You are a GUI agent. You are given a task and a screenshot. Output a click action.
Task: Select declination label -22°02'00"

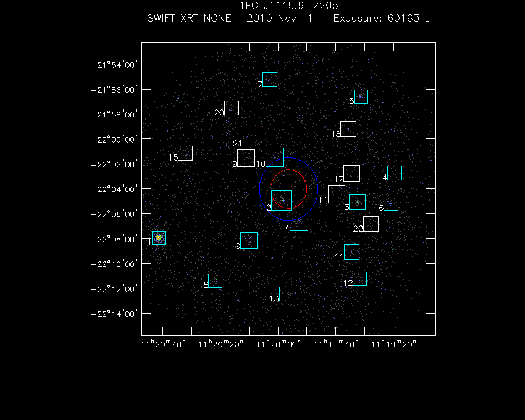[x=115, y=164]
